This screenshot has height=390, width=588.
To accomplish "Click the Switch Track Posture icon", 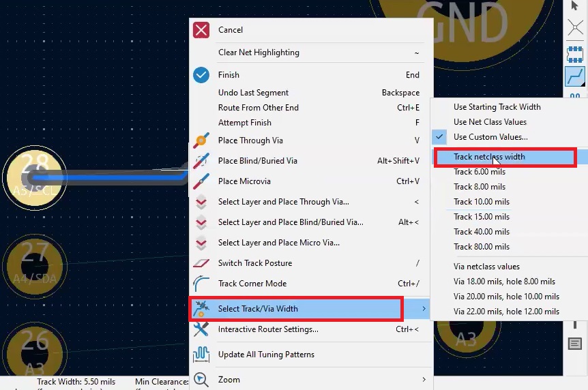I will (201, 263).
